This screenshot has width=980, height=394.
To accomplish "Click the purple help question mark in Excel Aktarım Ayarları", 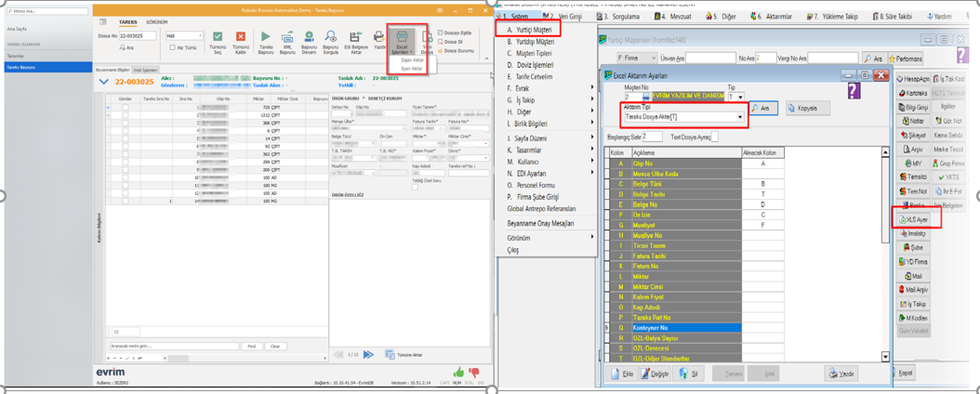I will point(855,92).
